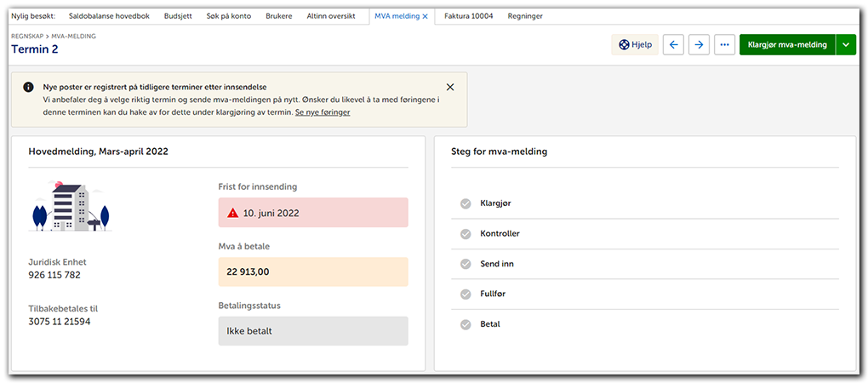
Task: Click the red warning triangle icon
Action: coord(232,213)
